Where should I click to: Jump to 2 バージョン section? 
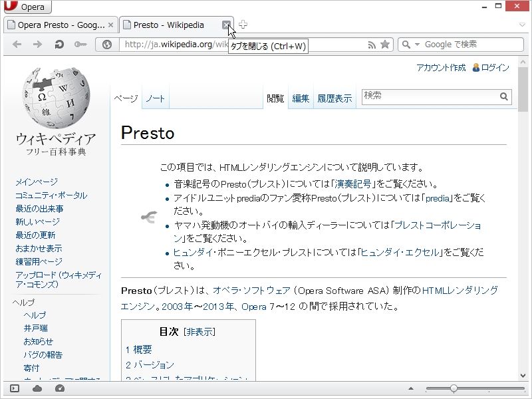coord(150,365)
